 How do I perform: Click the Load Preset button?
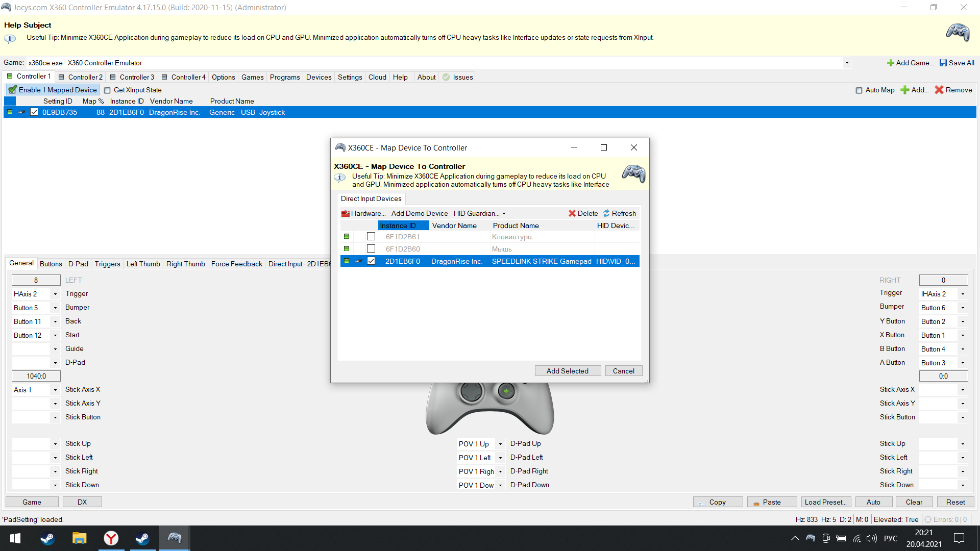(826, 502)
